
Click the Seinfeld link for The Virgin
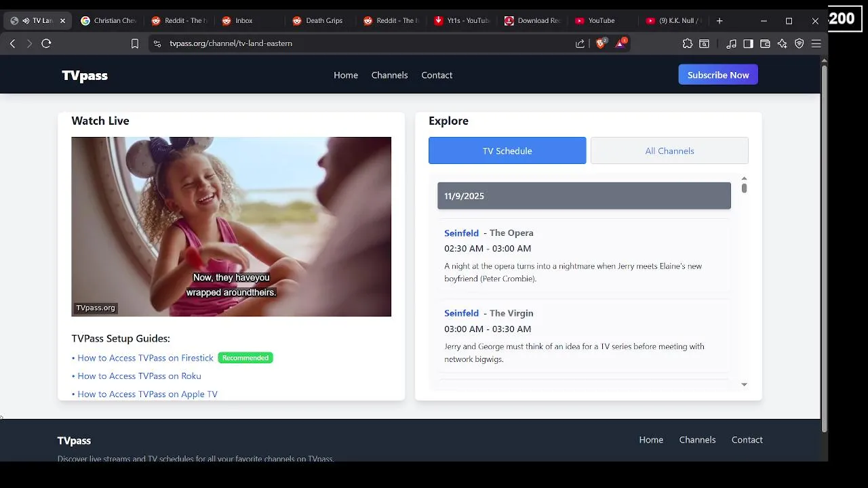coord(461,313)
